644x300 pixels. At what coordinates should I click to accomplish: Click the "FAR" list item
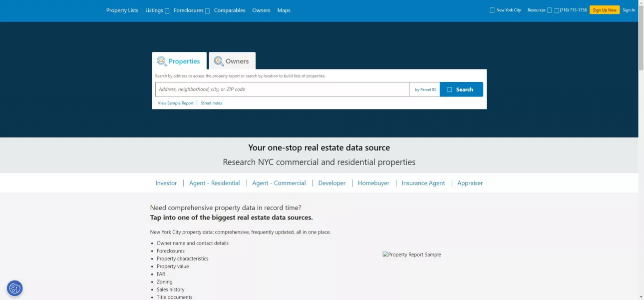tap(161, 274)
